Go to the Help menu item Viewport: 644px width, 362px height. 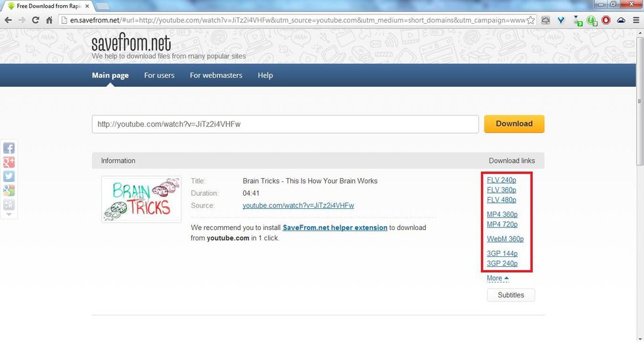tap(265, 76)
